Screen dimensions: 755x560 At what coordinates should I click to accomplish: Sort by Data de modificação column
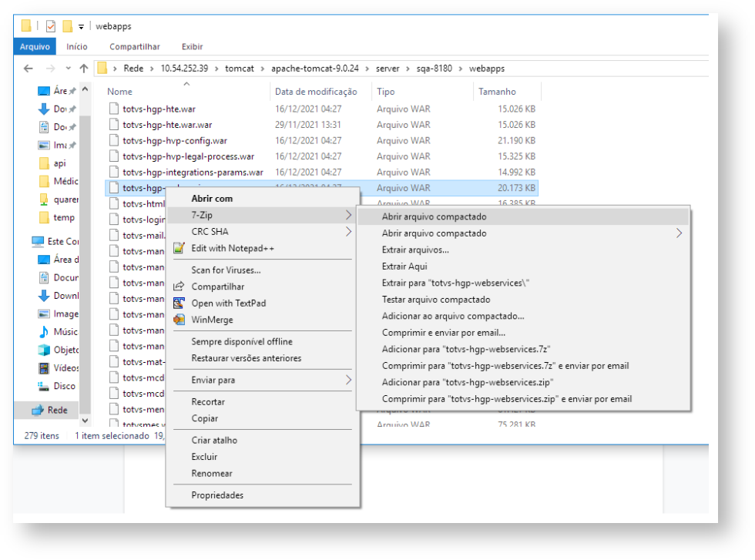tap(316, 92)
